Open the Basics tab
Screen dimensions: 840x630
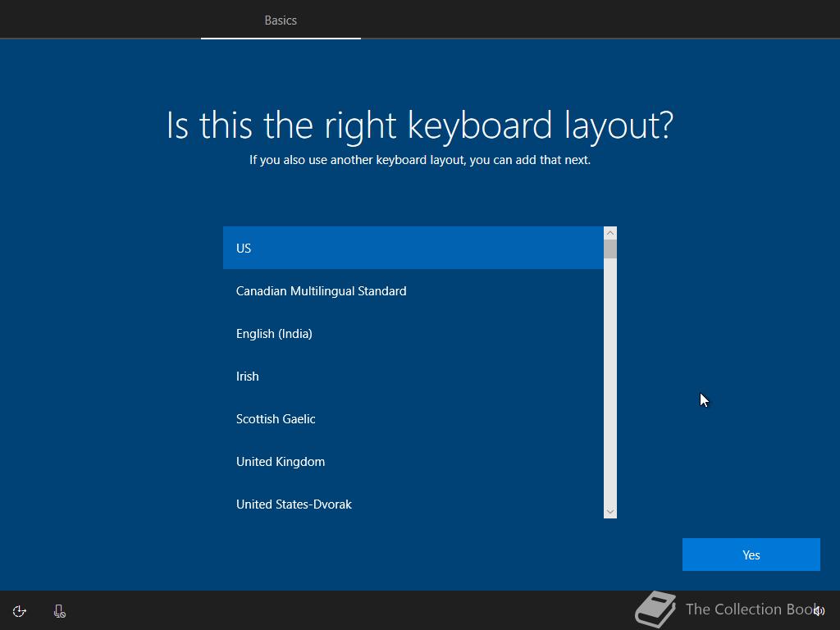coord(281,21)
